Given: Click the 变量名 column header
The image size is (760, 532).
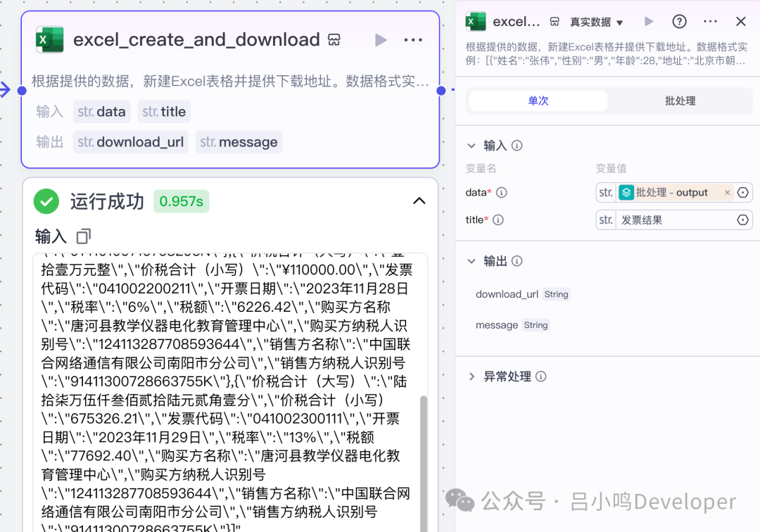Looking at the screenshot, I should click(481, 168).
